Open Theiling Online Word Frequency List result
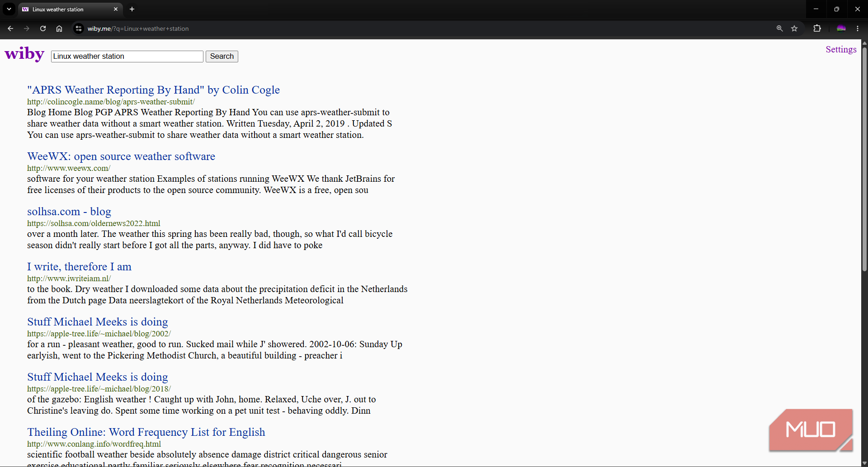This screenshot has height=467, width=868. pos(146,432)
